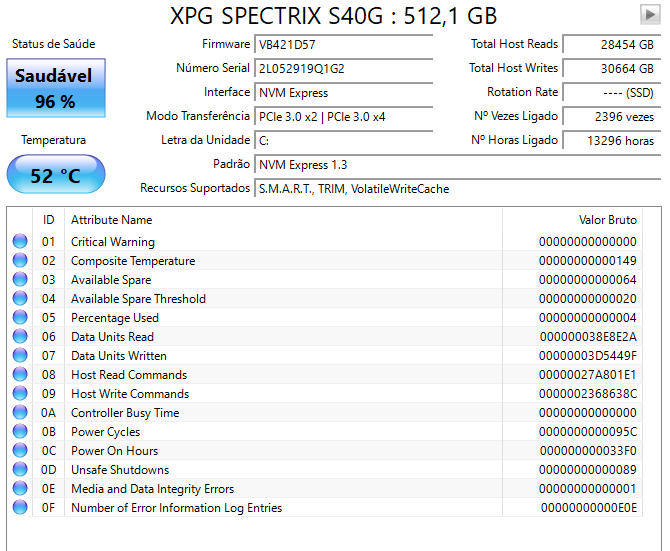Viewport: 670px width, 551px height.
Task: Select the Controller Busy Time attribute name
Action: click(x=125, y=413)
